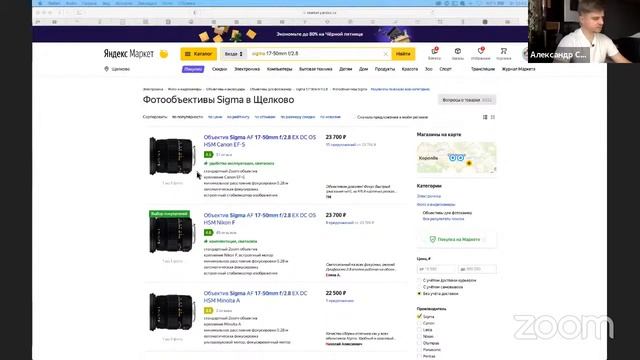The image size is (640, 360).
Task: Open the Компьютеры nav item
Action: pos(280,69)
